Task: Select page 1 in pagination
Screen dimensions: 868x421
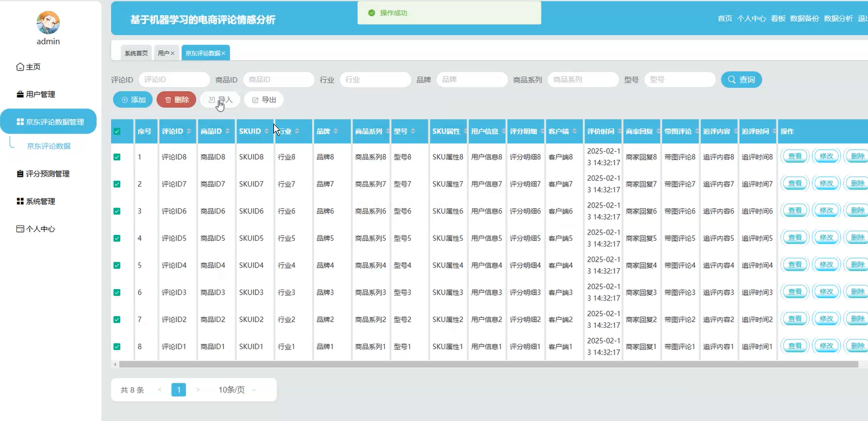Action: [x=179, y=390]
